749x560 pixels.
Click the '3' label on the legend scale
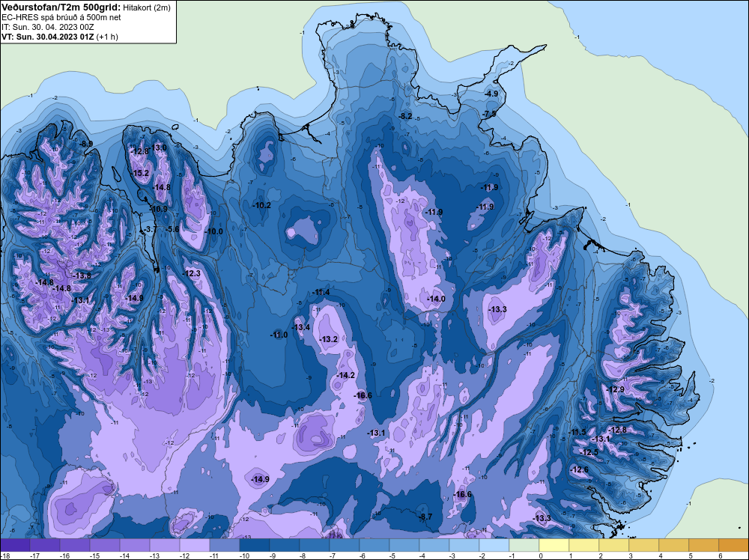click(631, 556)
